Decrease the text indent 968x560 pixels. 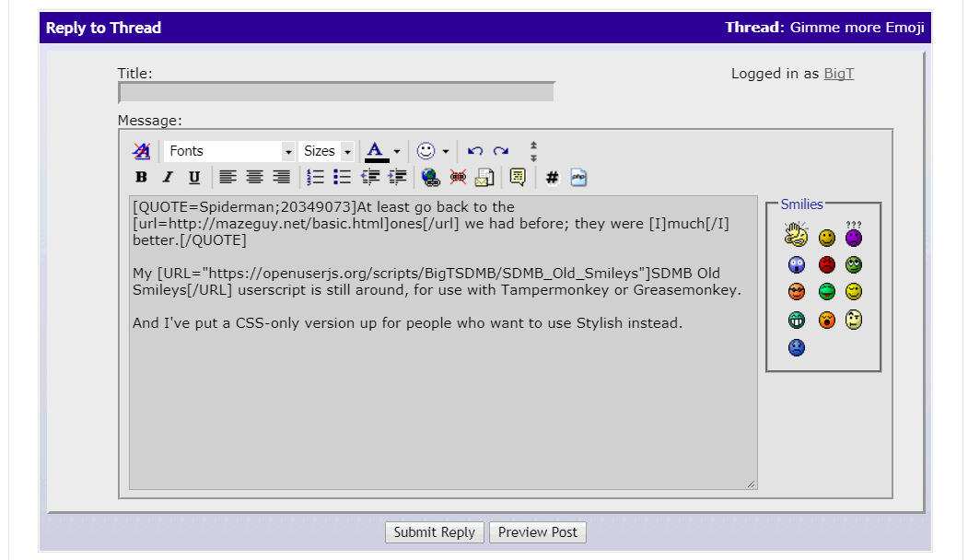(369, 177)
